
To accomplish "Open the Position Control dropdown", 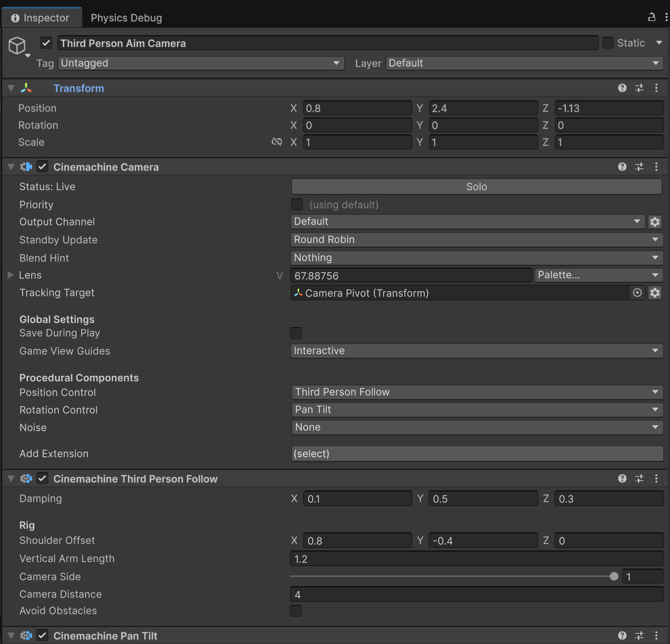I will click(x=477, y=392).
